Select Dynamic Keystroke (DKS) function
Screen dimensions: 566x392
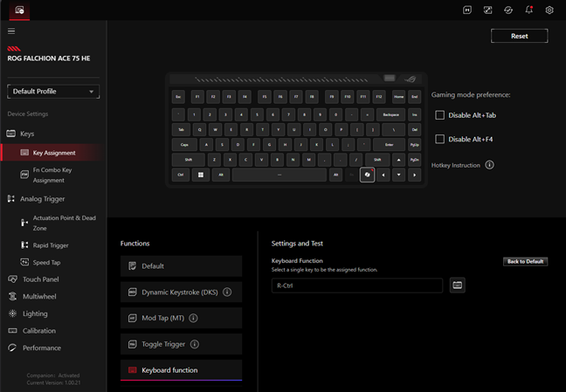point(181,292)
